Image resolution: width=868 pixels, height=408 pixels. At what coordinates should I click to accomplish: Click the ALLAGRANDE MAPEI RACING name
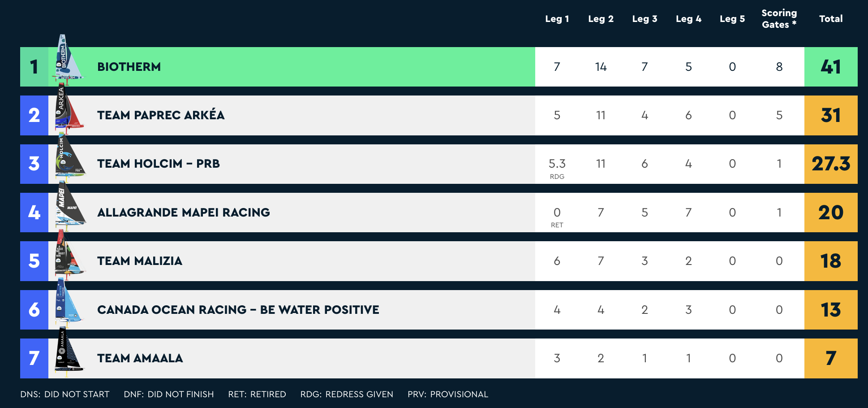pos(184,213)
